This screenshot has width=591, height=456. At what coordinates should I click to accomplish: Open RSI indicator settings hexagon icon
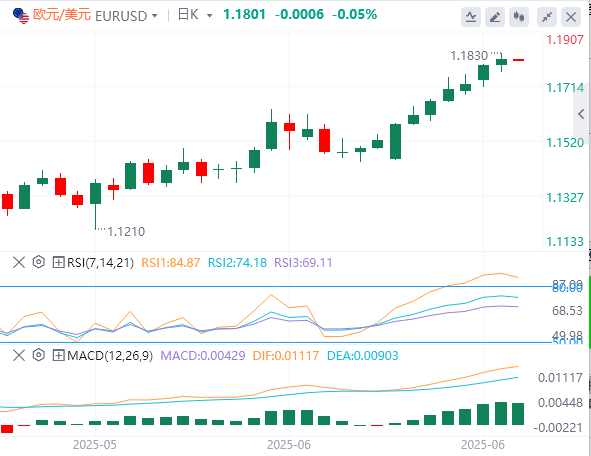pos(39,262)
